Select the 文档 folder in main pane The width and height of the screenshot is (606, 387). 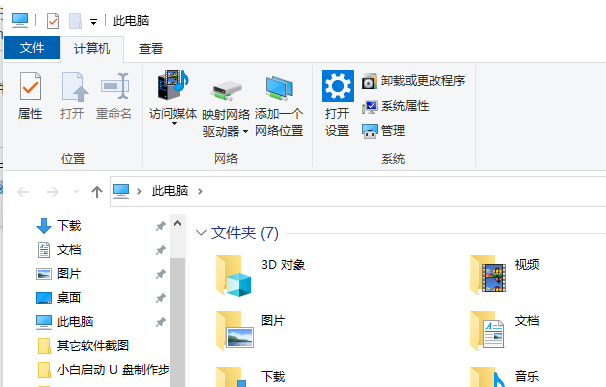tap(505, 331)
